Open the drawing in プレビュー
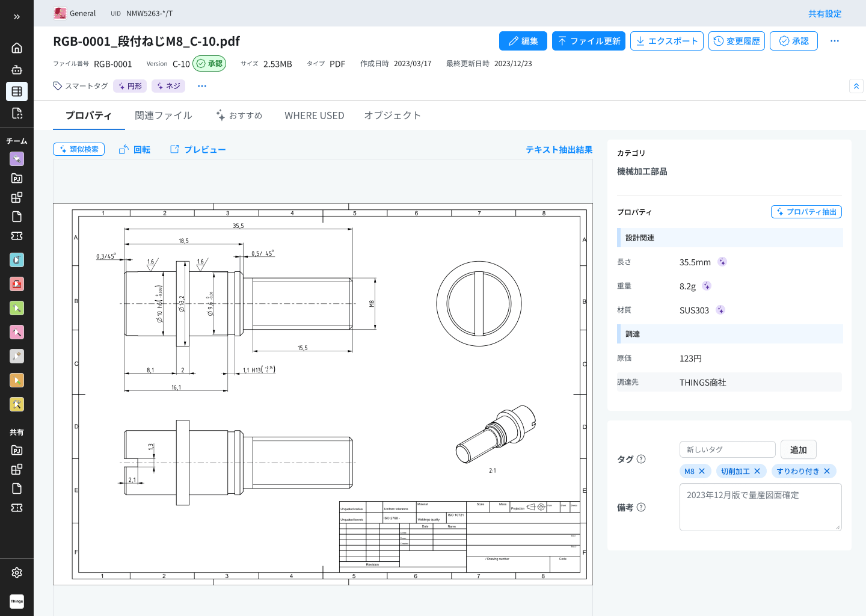866x616 pixels. point(198,149)
